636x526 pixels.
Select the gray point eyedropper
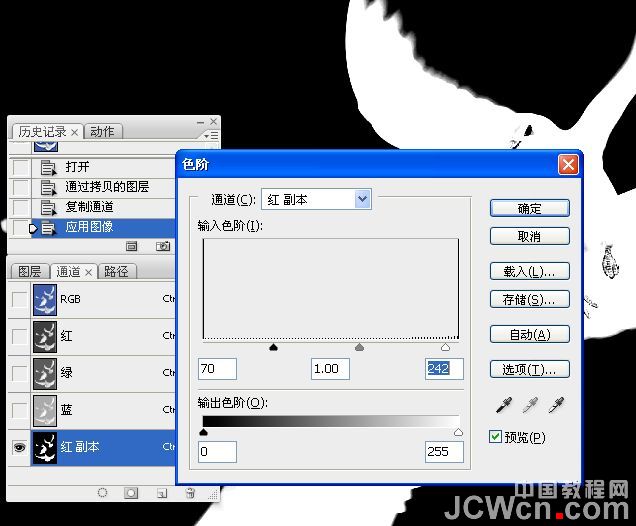[531, 405]
